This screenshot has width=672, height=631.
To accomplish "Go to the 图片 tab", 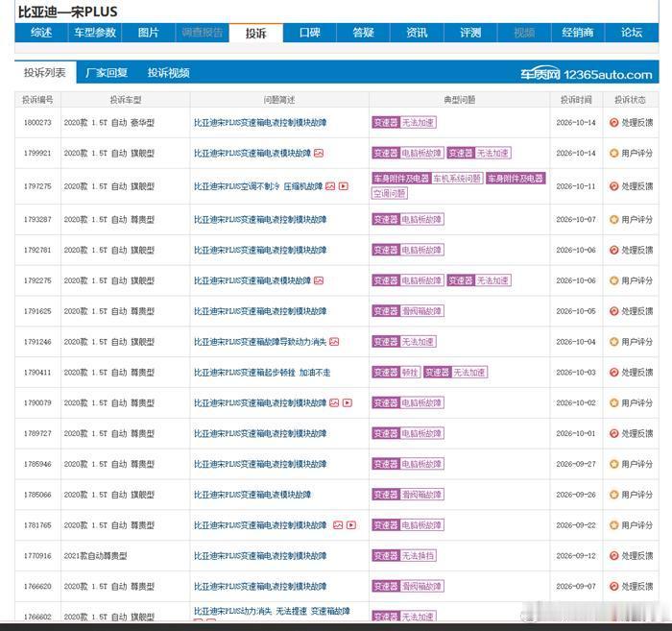I will click(x=148, y=33).
